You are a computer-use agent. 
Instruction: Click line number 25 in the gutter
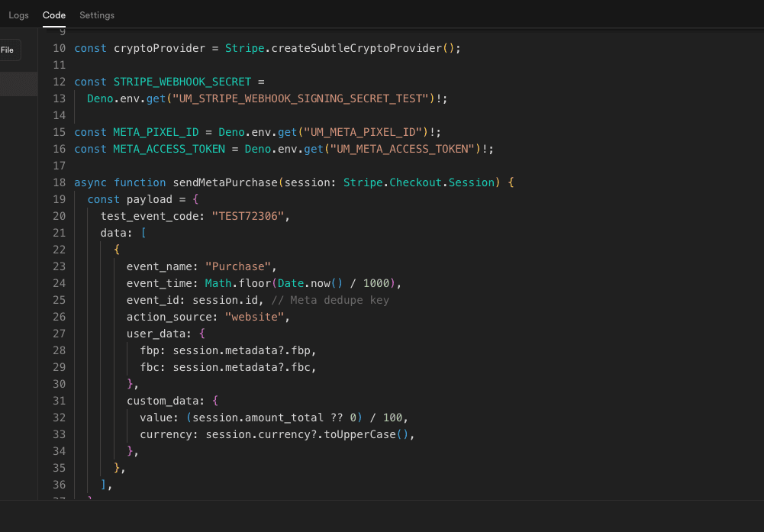[x=60, y=299]
